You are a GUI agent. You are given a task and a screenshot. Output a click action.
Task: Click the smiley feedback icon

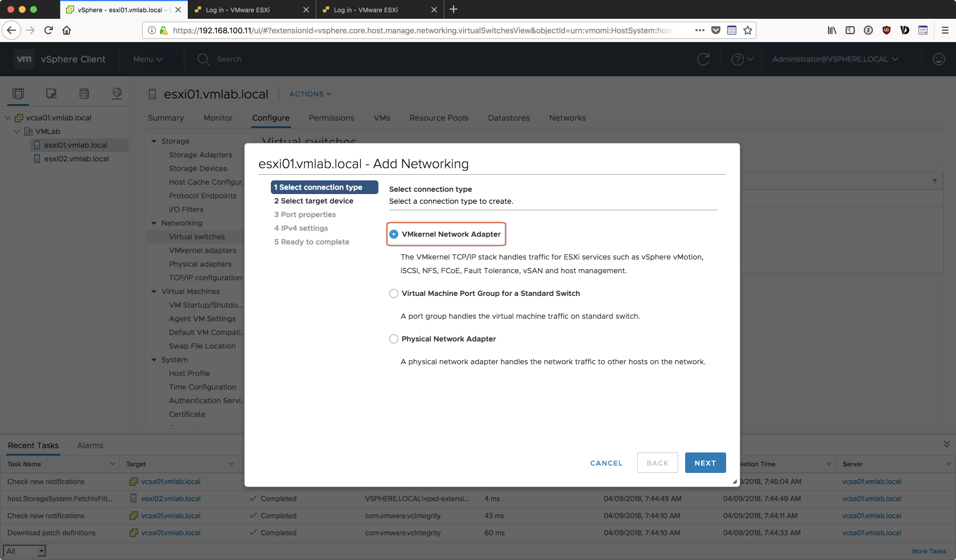click(x=939, y=59)
